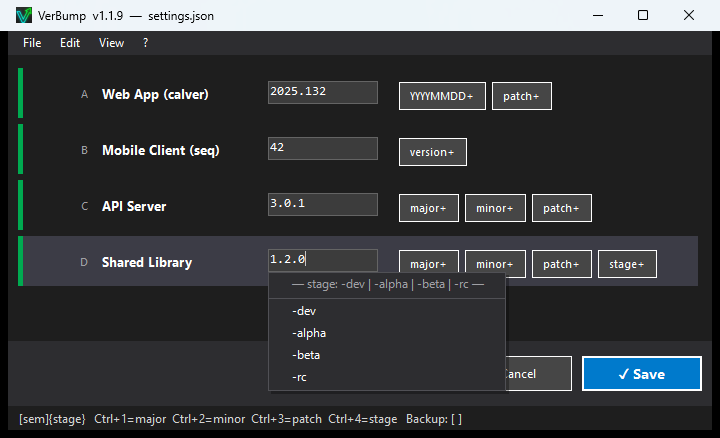Screen dimensions: 720x438
Task: Click the Cancel button
Action: [x=538, y=374]
